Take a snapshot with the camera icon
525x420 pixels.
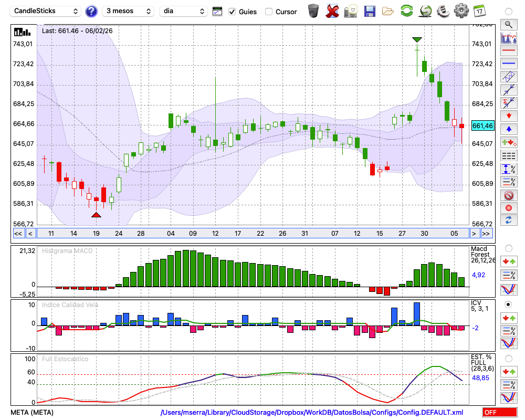[351, 11]
